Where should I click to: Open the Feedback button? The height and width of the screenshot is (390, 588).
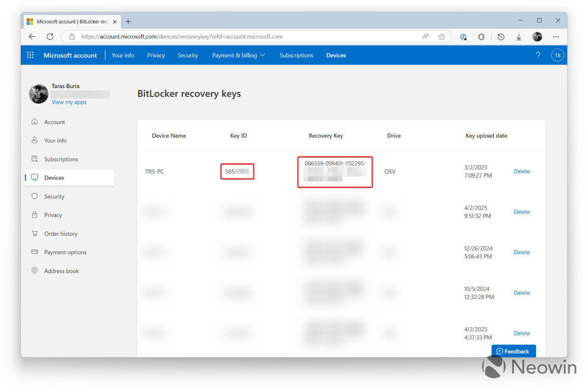pos(513,351)
